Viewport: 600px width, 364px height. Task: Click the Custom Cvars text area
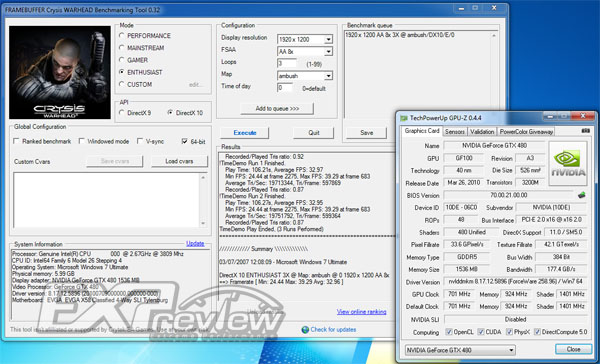[x=107, y=200]
